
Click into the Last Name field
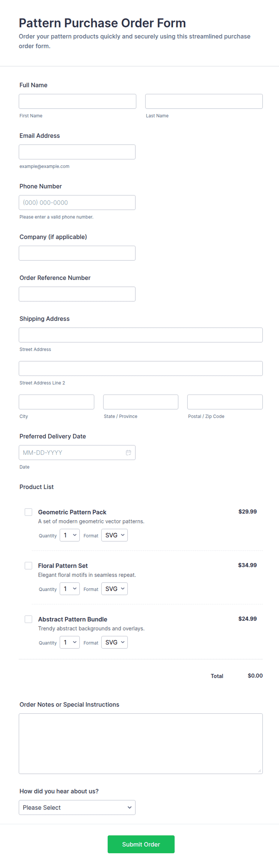(204, 101)
